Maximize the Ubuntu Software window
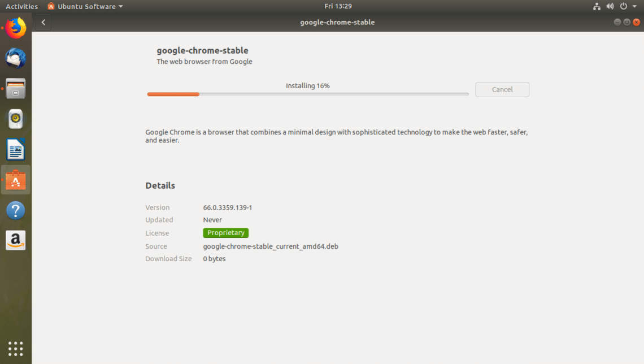The width and height of the screenshot is (644, 364). (x=626, y=22)
